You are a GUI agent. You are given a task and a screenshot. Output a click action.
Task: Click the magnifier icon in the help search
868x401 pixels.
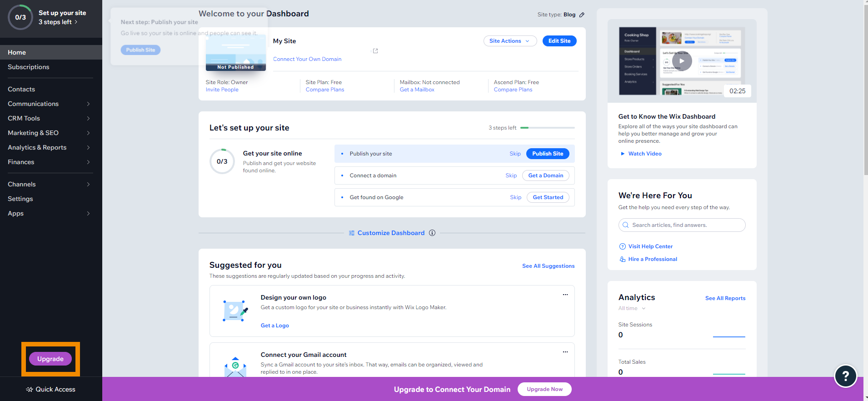626,225
